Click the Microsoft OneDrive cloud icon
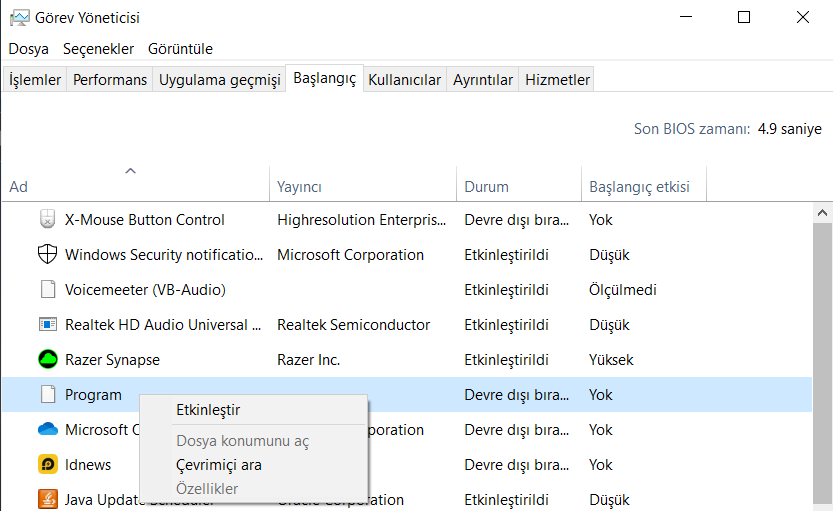The height and width of the screenshot is (511, 833). coord(48,429)
